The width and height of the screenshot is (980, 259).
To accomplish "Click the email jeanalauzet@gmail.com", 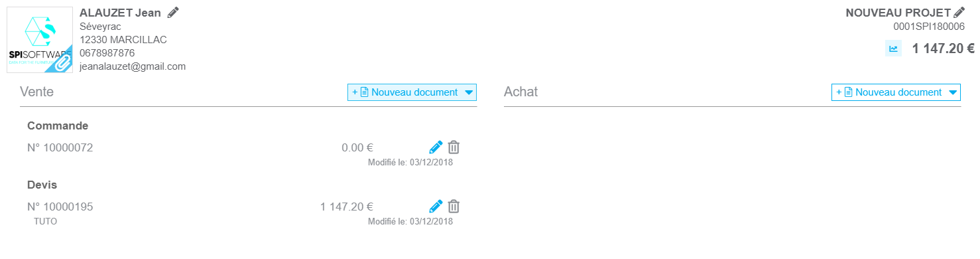I will (x=133, y=66).
